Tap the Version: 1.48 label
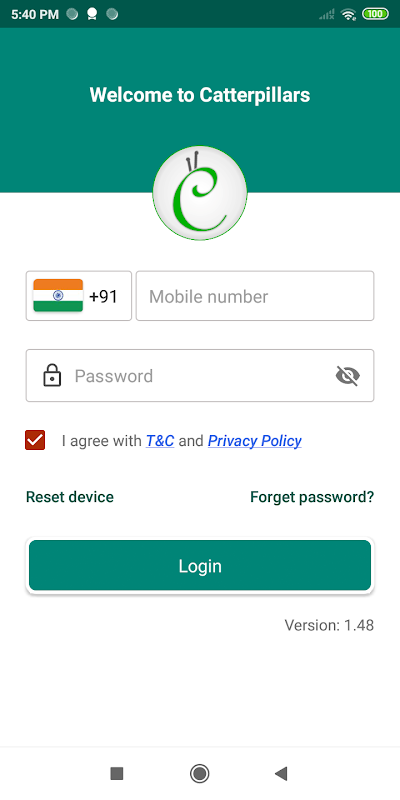 click(329, 625)
